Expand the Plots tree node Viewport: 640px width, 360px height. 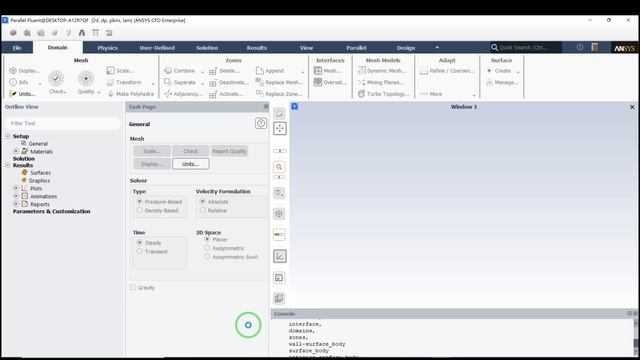(x=16, y=188)
